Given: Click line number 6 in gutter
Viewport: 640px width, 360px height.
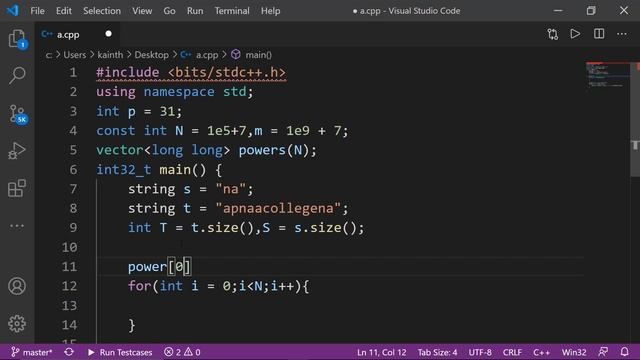Looking at the screenshot, I should point(73,169).
